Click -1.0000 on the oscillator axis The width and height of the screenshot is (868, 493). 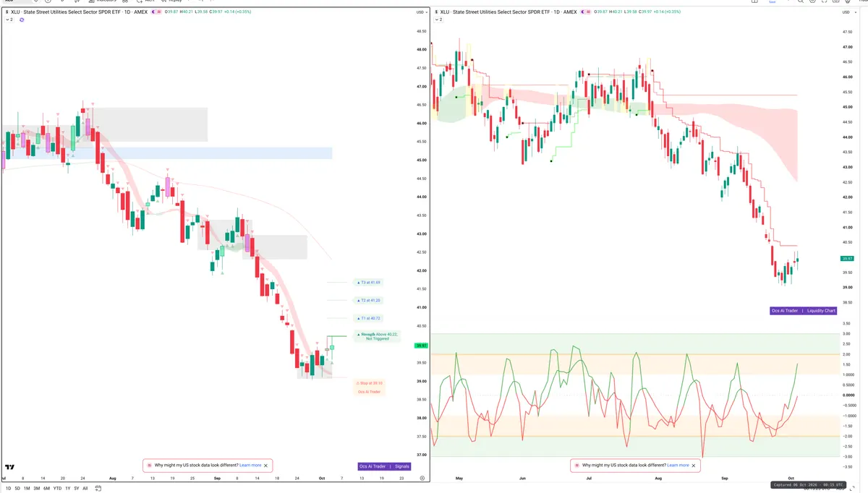pyautogui.click(x=848, y=416)
